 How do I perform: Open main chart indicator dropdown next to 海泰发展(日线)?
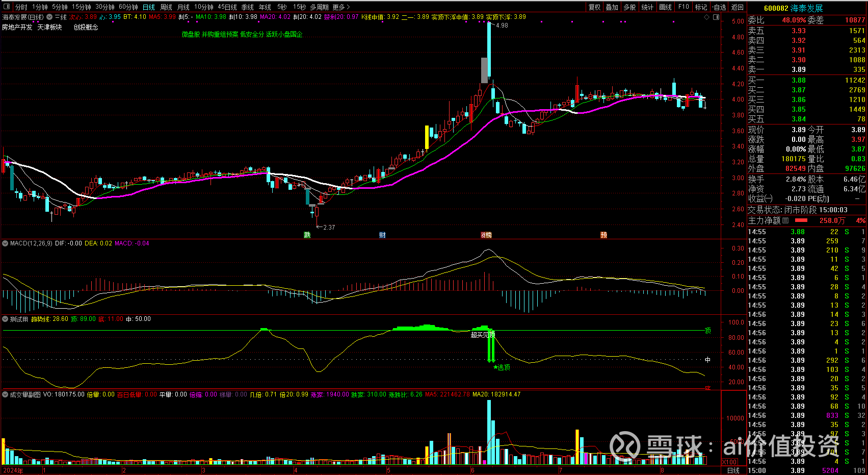49,17
